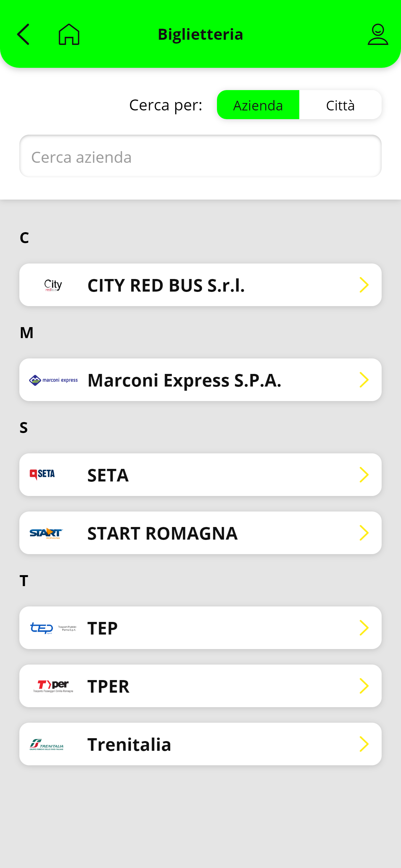This screenshot has width=401, height=868.
Task: Tap the TEP logo
Action: (x=53, y=628)
